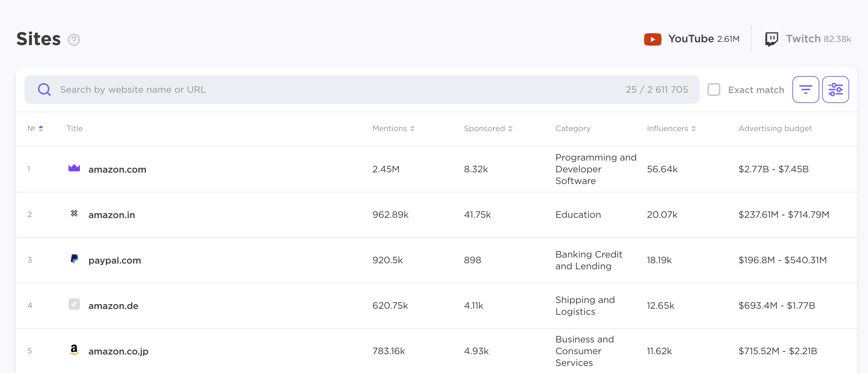The width and height of the screenshot is (868, 373).
Task: Click the search magnifier icon
Action: pos(44,89)
